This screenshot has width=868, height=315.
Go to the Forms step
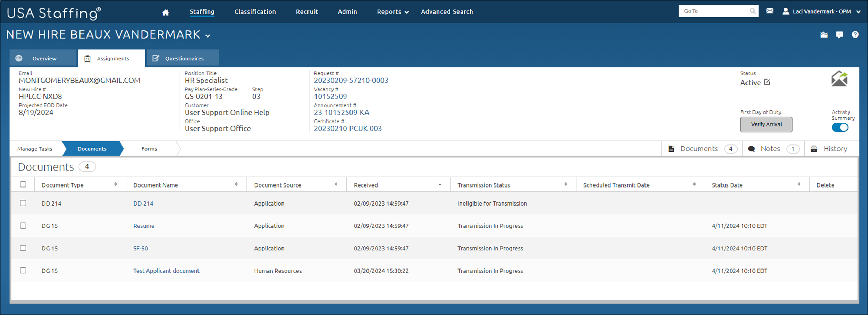(x=149, y=149)
